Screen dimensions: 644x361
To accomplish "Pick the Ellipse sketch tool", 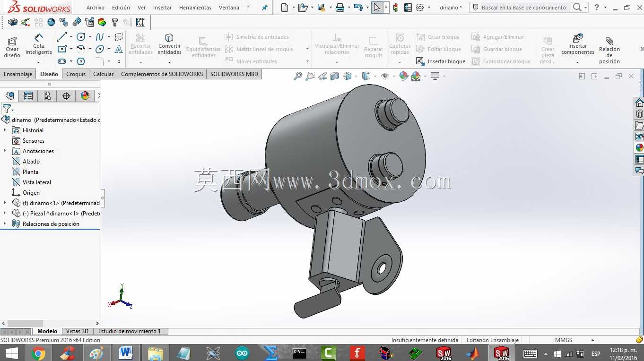I will click(x=100, y=49).
